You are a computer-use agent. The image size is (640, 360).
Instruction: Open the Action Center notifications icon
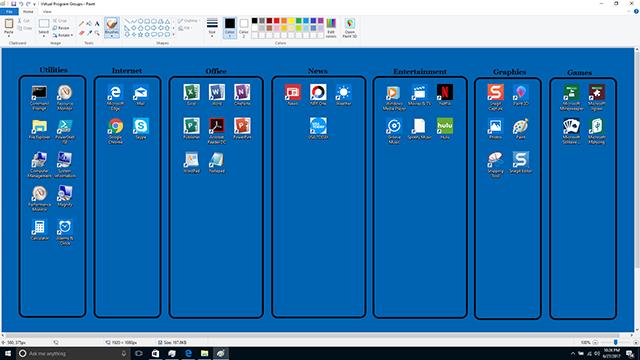(630, 353)
